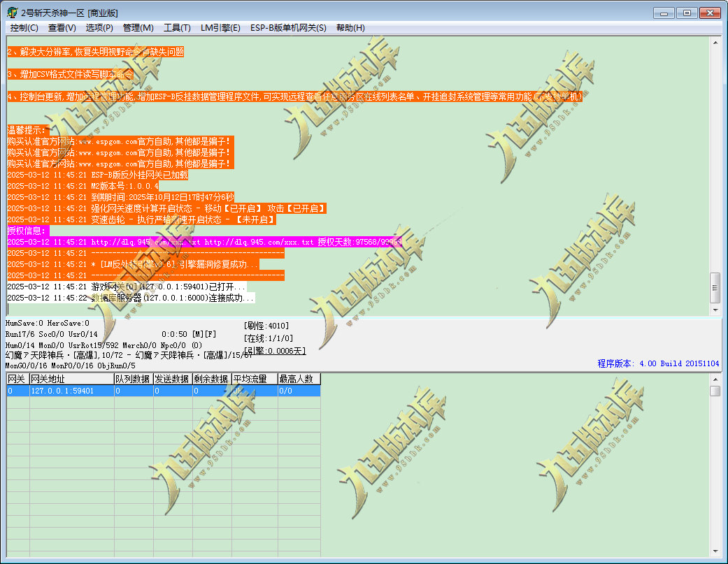Open the 选项(P) menu
This screenshot has width=728, height=564.
[x=99, y=28]
